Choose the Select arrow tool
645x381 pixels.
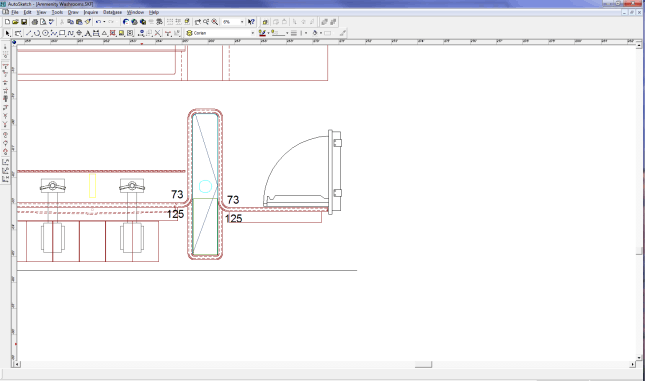(x=7, y=33)
